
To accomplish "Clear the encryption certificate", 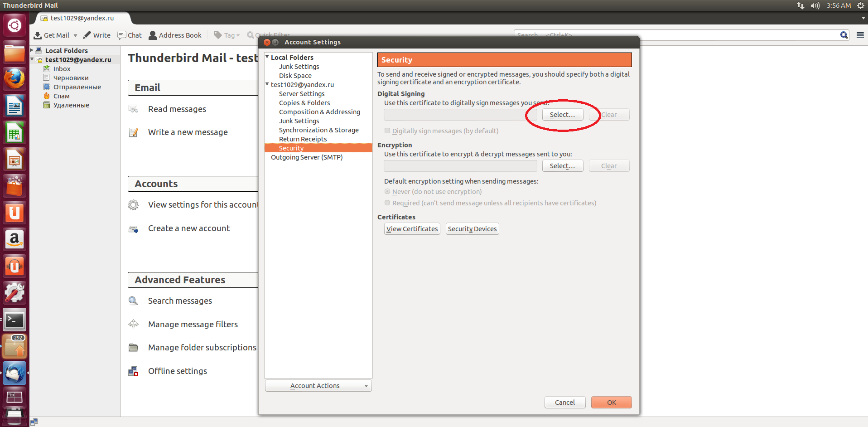I will 609,166.
